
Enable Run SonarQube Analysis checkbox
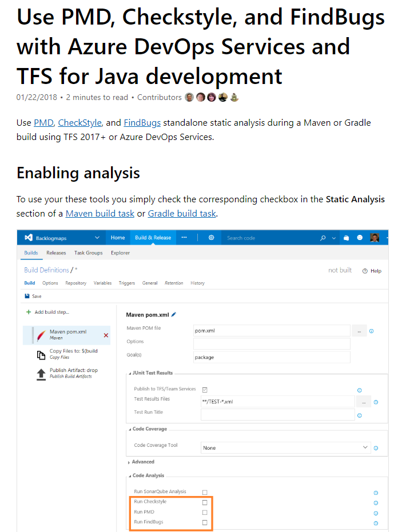(205, 493)
